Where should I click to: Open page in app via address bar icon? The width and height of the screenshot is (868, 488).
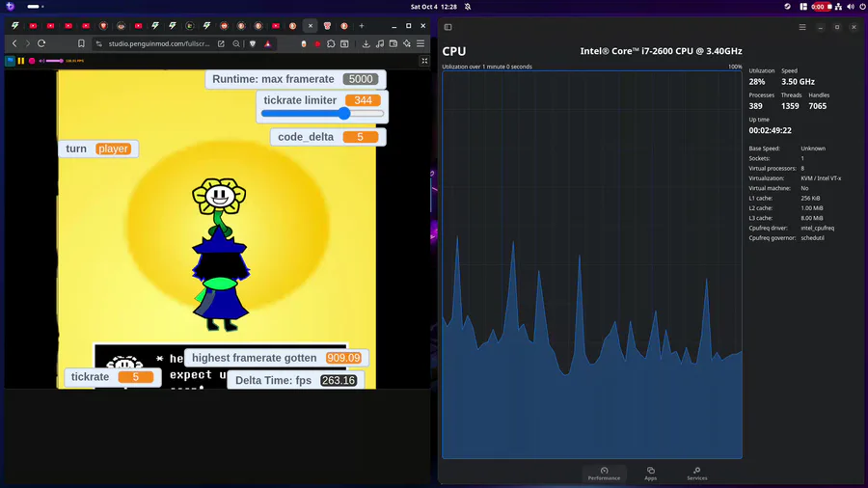pos(221,43)
